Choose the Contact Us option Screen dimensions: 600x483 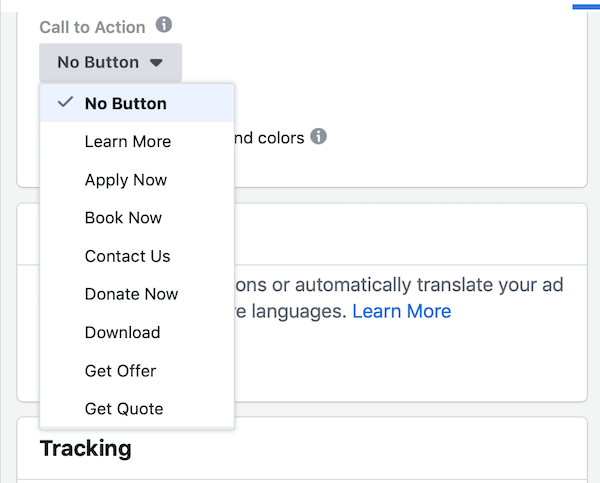pos(137,256)
